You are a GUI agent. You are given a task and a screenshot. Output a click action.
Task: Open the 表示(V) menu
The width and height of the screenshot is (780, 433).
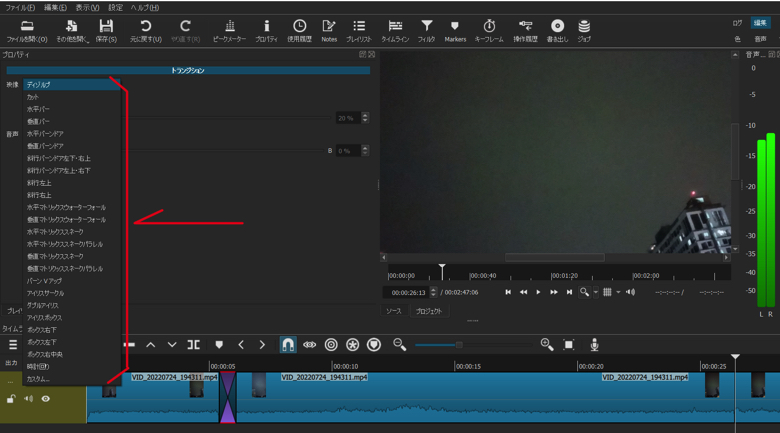pos(87,7)
